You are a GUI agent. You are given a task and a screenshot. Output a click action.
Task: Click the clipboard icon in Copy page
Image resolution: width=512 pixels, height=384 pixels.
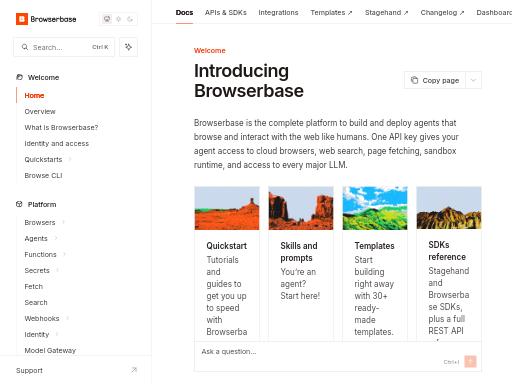(414, 80)
